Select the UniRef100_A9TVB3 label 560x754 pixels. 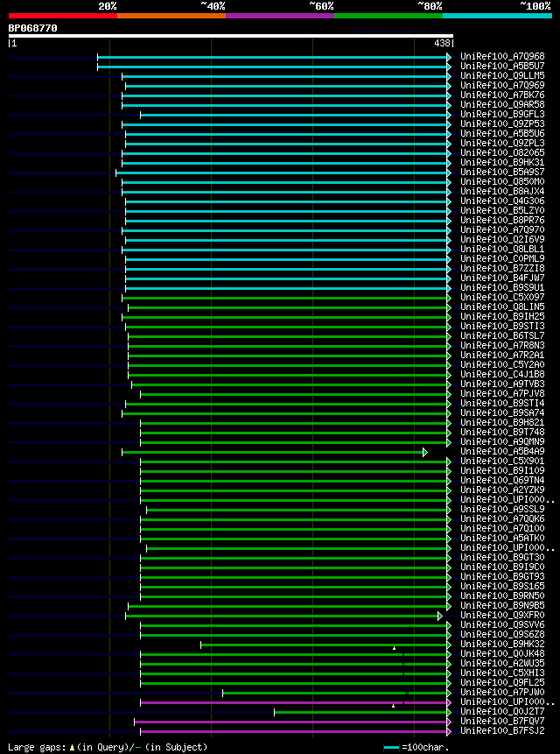(502, 384)
